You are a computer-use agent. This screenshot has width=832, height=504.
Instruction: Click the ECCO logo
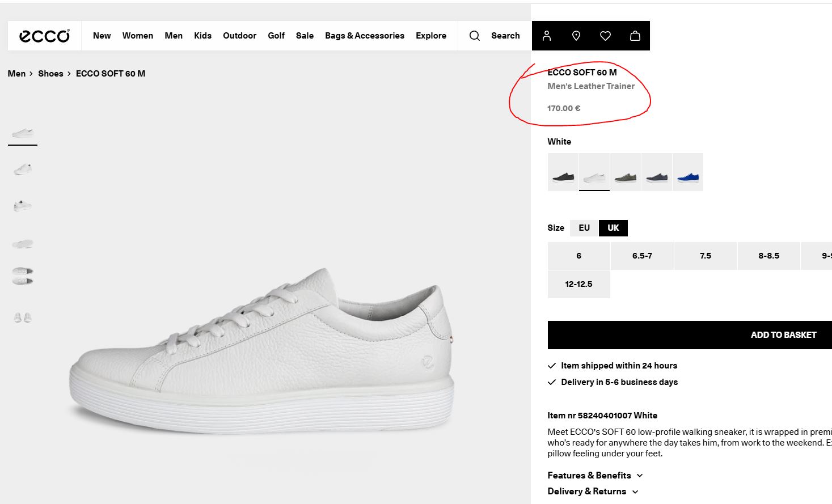click(x=44, y=36)
